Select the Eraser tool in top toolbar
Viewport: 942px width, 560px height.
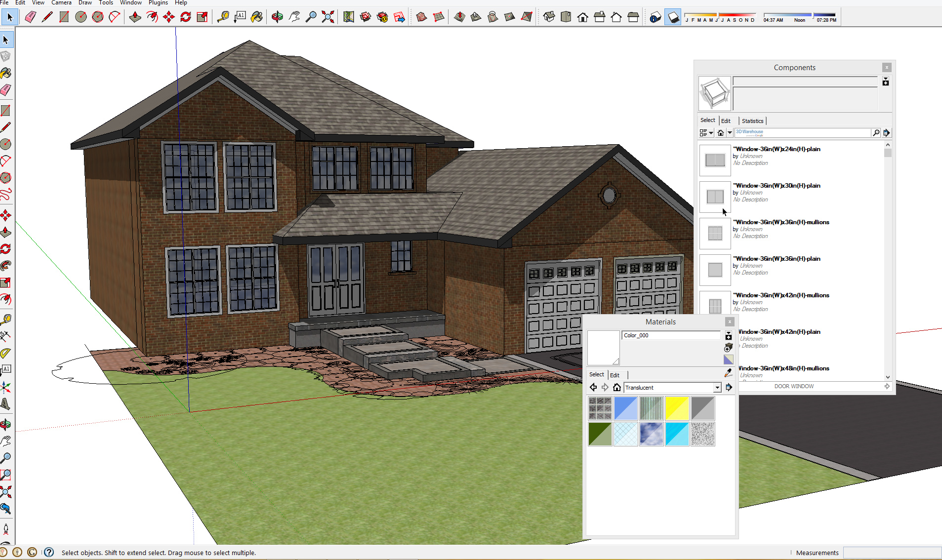pos(30,17)
